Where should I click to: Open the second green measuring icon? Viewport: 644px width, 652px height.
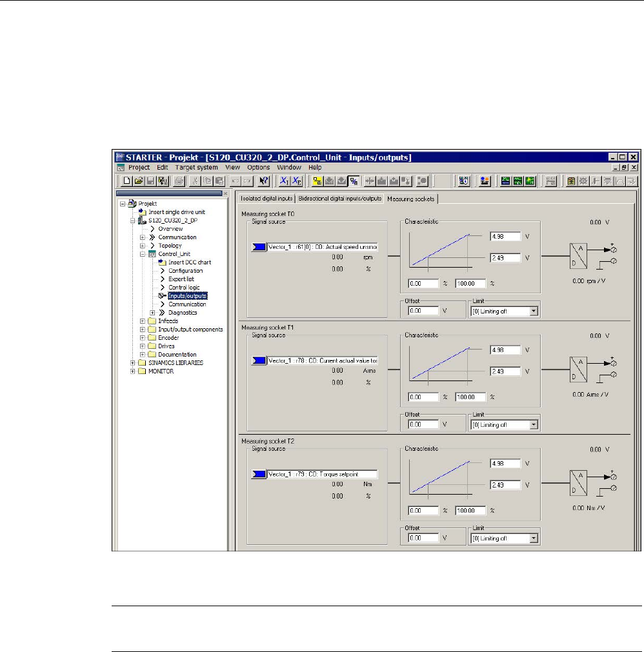[518, 181]
